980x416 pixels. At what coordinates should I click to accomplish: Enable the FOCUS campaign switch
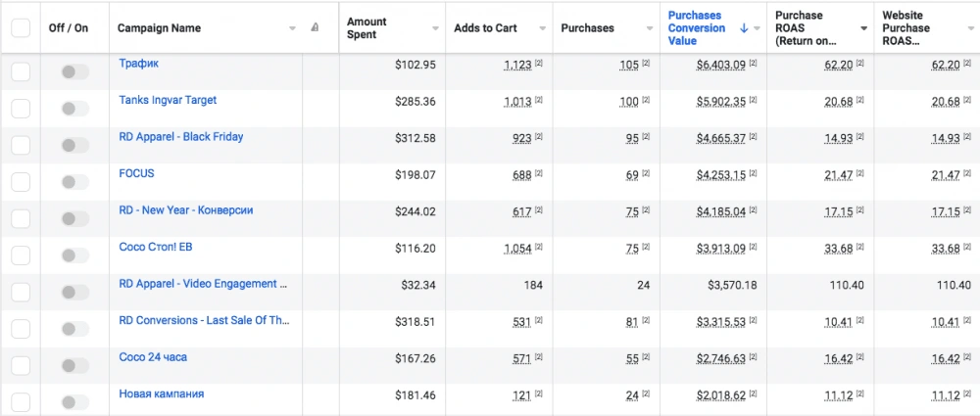tap(74, 181)
